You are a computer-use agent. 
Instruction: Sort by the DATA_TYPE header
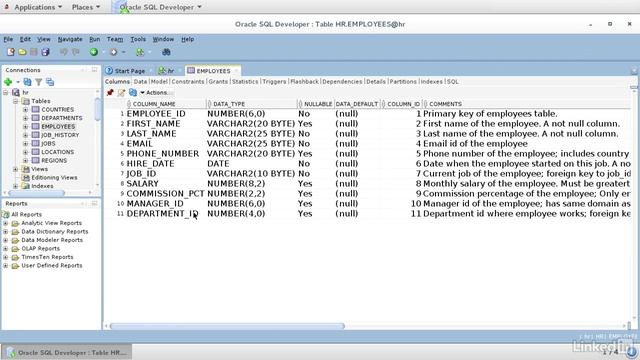[x=229, y=104]
